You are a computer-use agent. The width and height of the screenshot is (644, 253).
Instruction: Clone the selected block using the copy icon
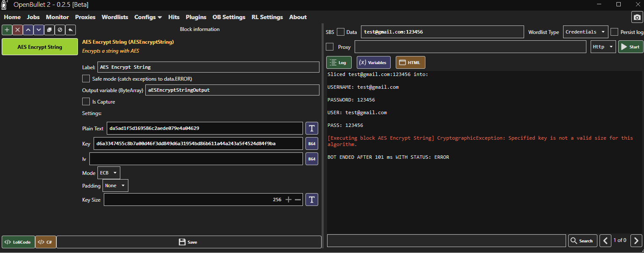tap(49, 30)
